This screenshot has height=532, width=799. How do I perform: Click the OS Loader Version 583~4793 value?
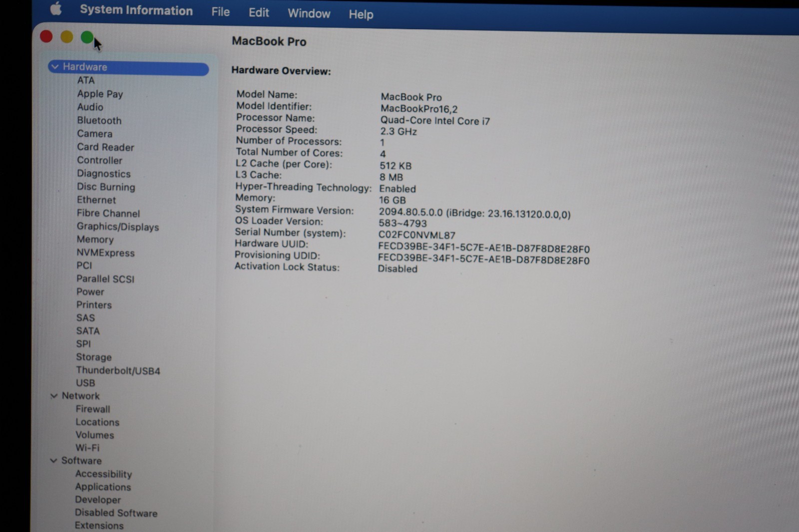pyautogui.click(x=402, y=223)
